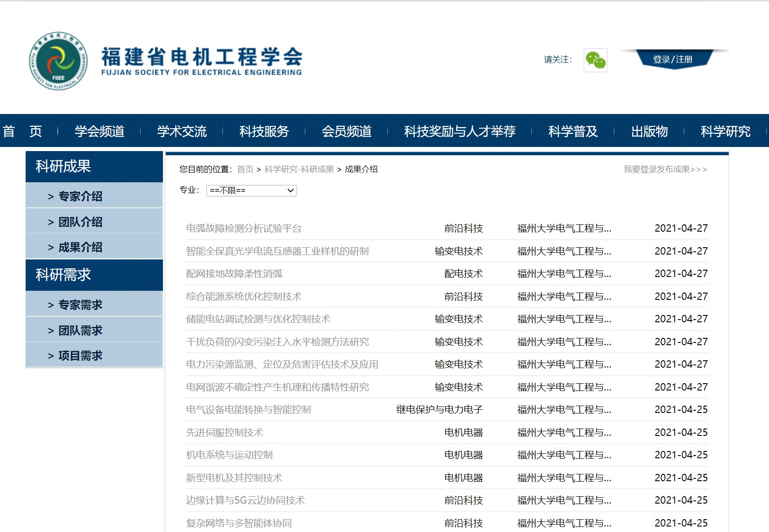Open 配网接地故障柔性消弧 achievement link
769x532 pixels.
pyautogui.click(x=234, y=274)
